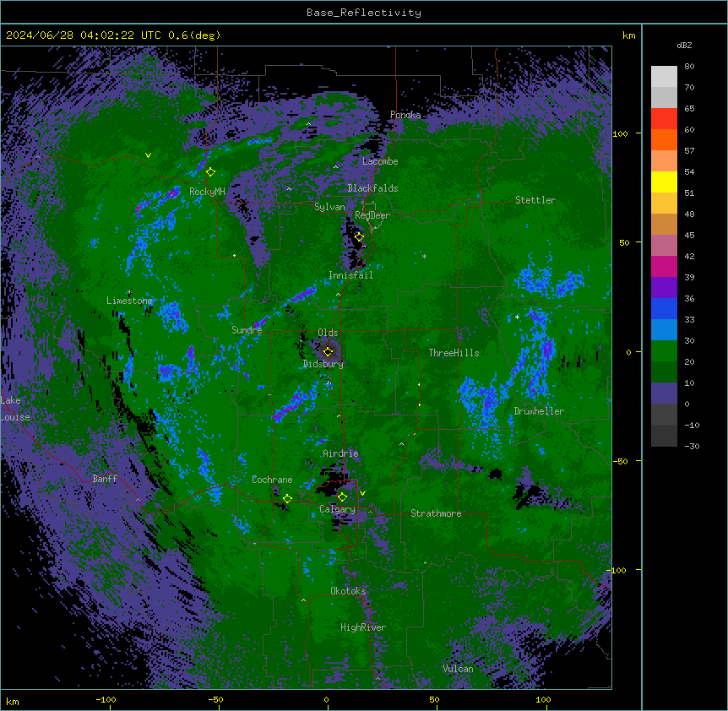This screenshot has height=711, width=728.
Task: Select the Olds label
Action: (x=328, y=333)
